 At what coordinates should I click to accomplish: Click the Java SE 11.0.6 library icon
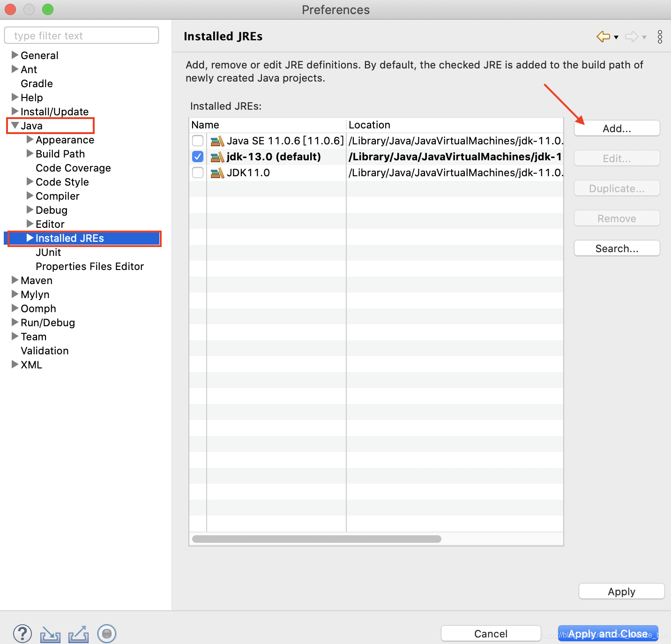click(217, 141)
